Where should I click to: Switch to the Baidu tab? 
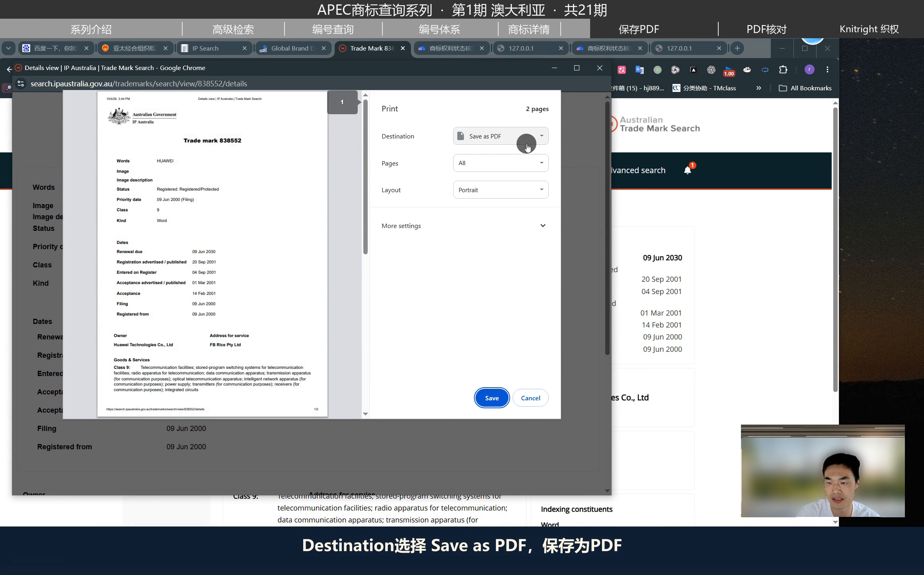pos(55,48)
